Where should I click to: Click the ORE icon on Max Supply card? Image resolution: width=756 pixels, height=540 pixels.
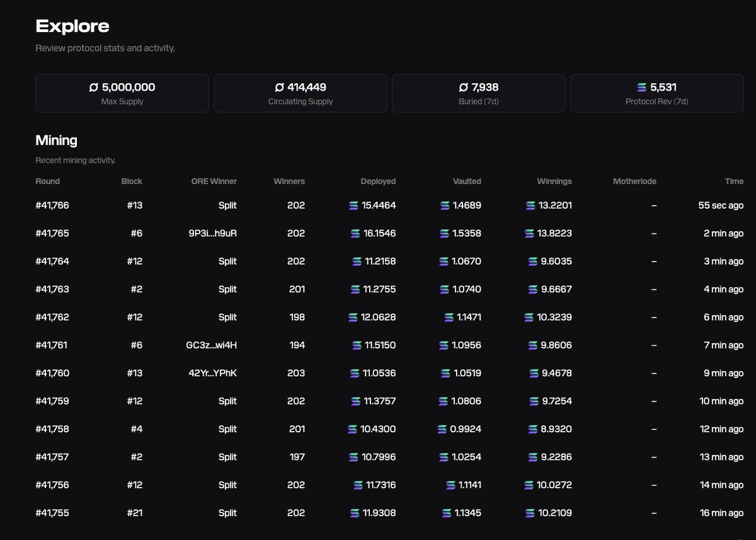(93, 87)
